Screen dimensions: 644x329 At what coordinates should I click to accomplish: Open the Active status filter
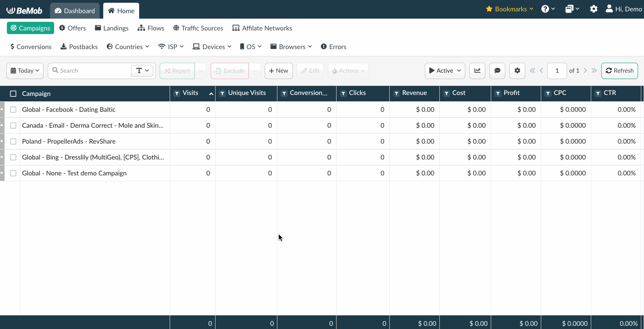tap(445, 70)
